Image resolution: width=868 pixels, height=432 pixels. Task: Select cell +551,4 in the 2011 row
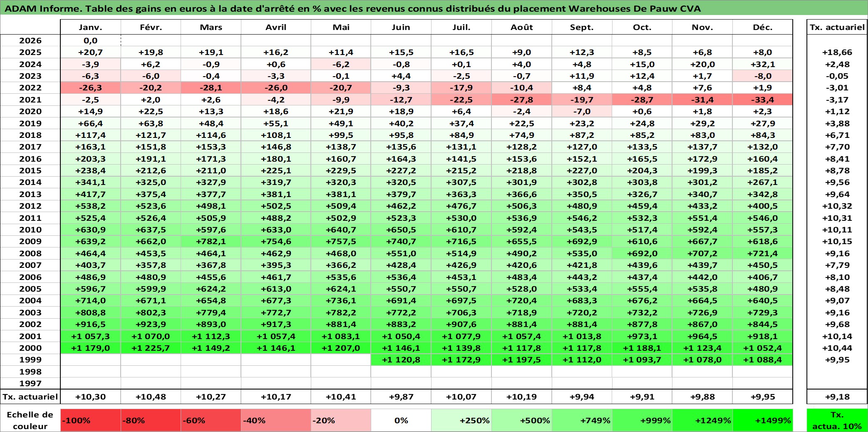(x=702, y=218)
